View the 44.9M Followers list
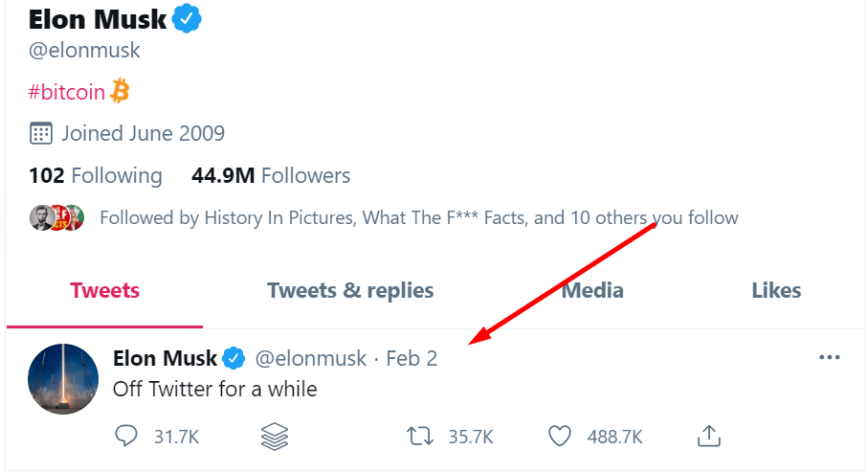 [x=271, y=175]
